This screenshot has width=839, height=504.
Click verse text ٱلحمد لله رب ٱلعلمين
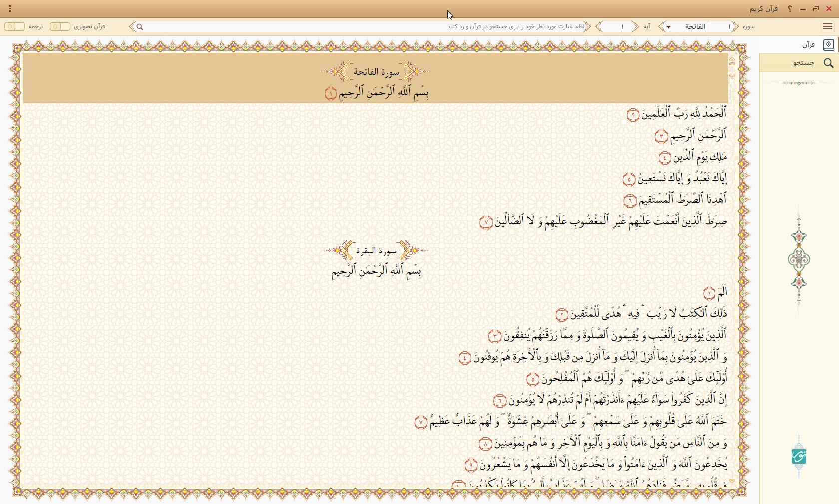coord(684,114)
